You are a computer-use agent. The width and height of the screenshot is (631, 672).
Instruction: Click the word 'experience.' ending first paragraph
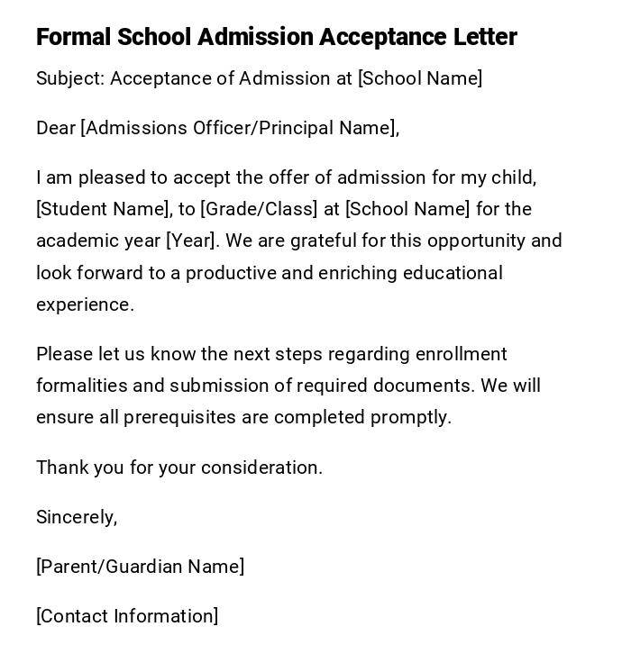[85, 304]
